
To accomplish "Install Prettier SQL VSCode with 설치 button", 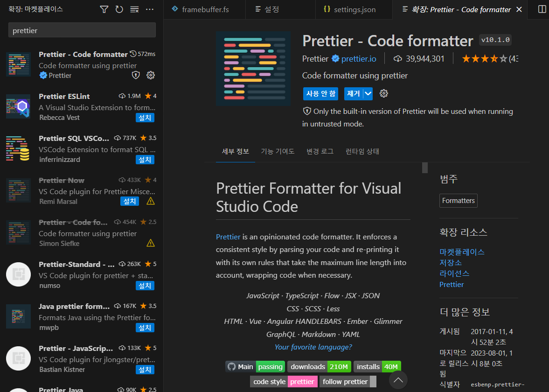I will click(145, 160).
